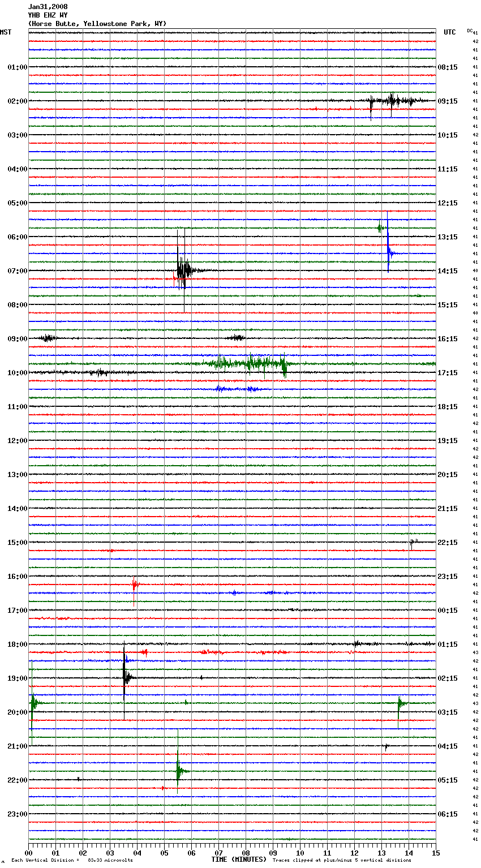
Task: Select the 02:00 MST time label
Action: click(x=18, y=101)
